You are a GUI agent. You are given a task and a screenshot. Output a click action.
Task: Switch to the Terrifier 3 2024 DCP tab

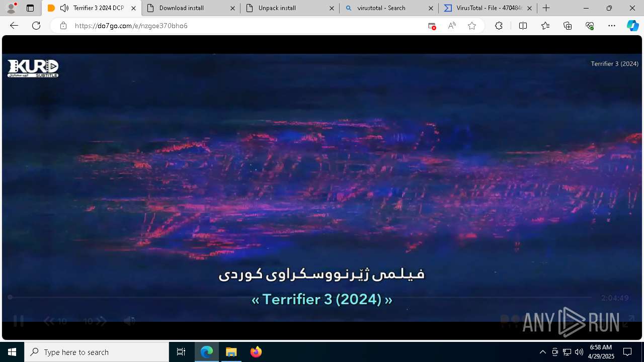91,8
